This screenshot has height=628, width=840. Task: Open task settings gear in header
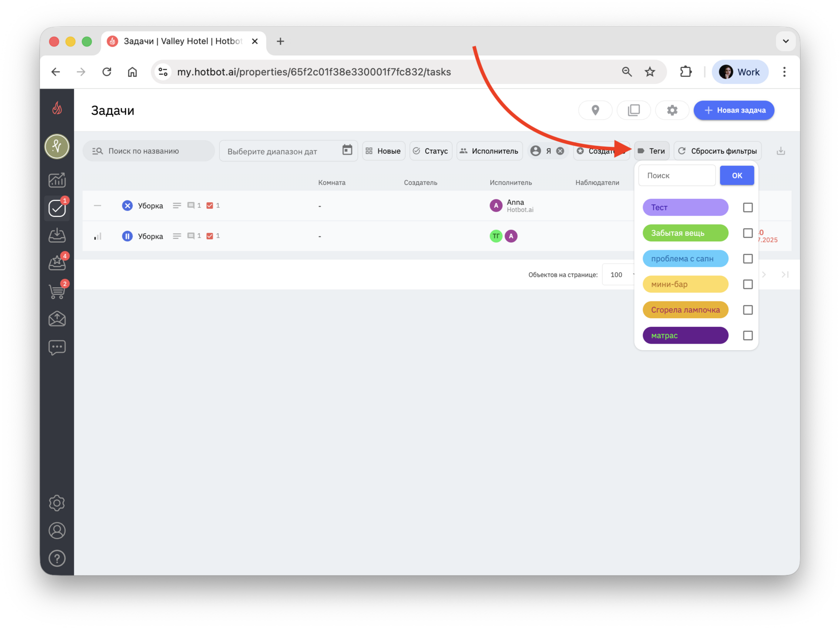click(x=672, y=110)
